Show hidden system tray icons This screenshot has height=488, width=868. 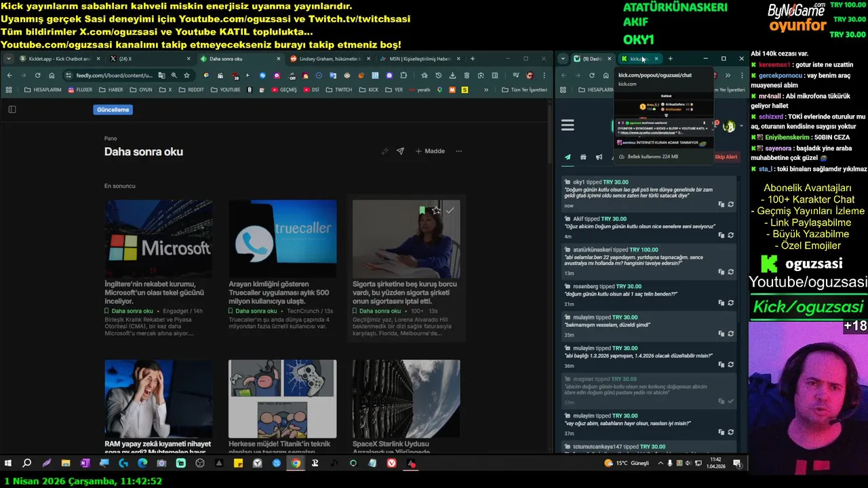coord(660,464)
